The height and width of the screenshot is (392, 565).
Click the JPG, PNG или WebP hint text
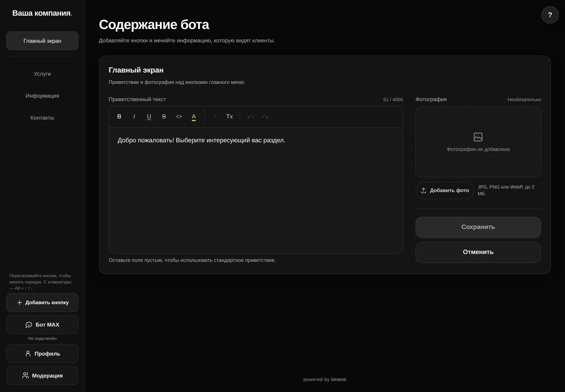point(506,190)
